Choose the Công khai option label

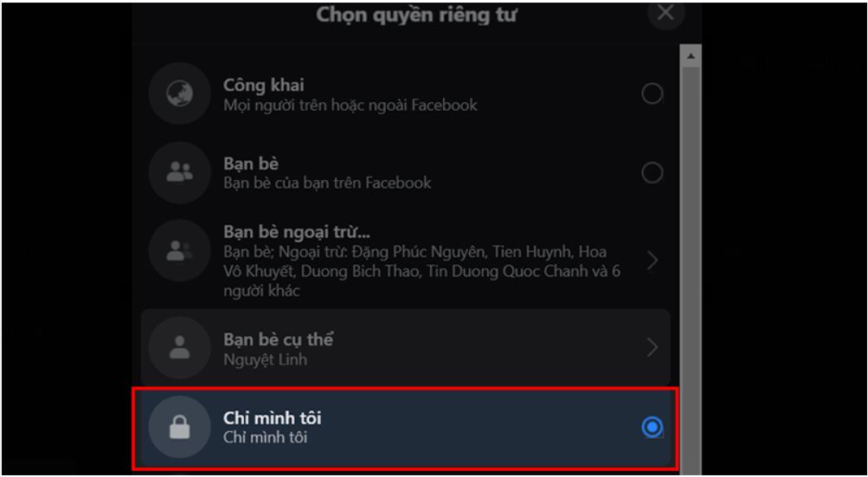(x=263, y=86)
